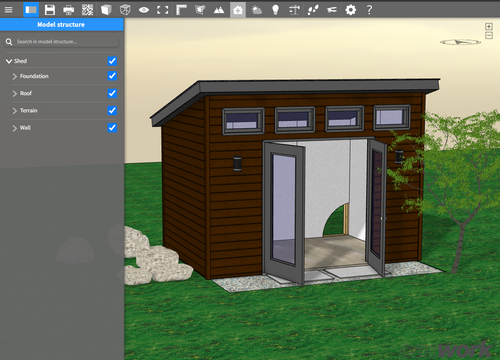500x360 pixels.
Task: Expand the Wall node chevron
Action: click(15, 128)
